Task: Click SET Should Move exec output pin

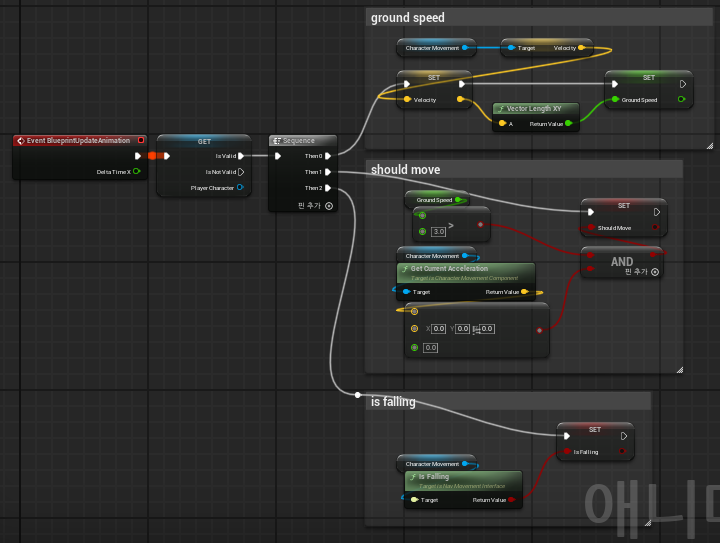Action: pyautogui.click(x=657, y=212)
